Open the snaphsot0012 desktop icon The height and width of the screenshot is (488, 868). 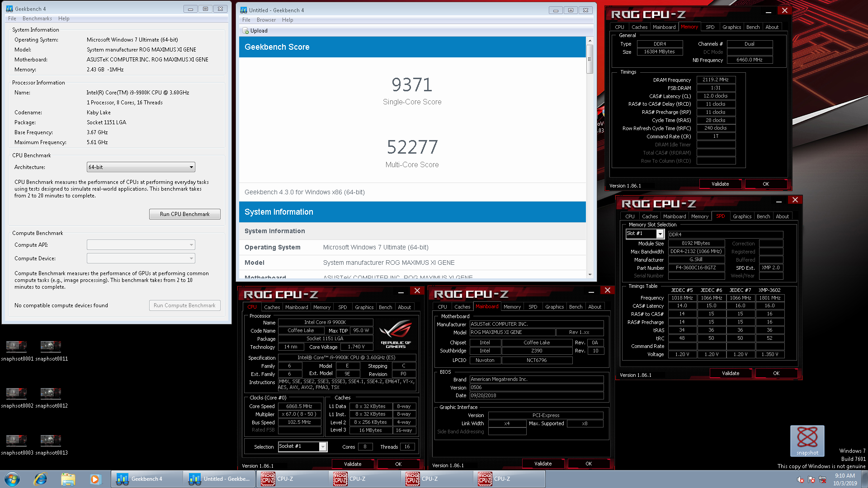point(51,398)
